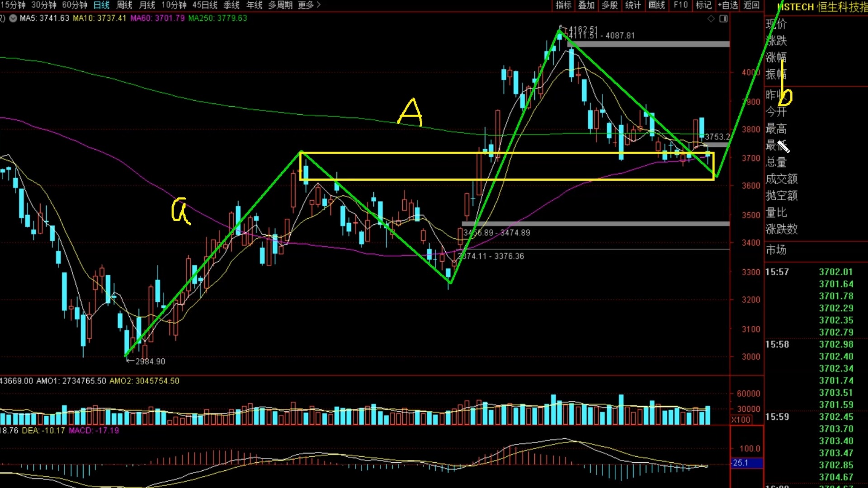Click the 成交额 turnover row label
Image resolution: width=868 pixels, height=488 pixels.
pyautogui.click(x=782, y=179)
